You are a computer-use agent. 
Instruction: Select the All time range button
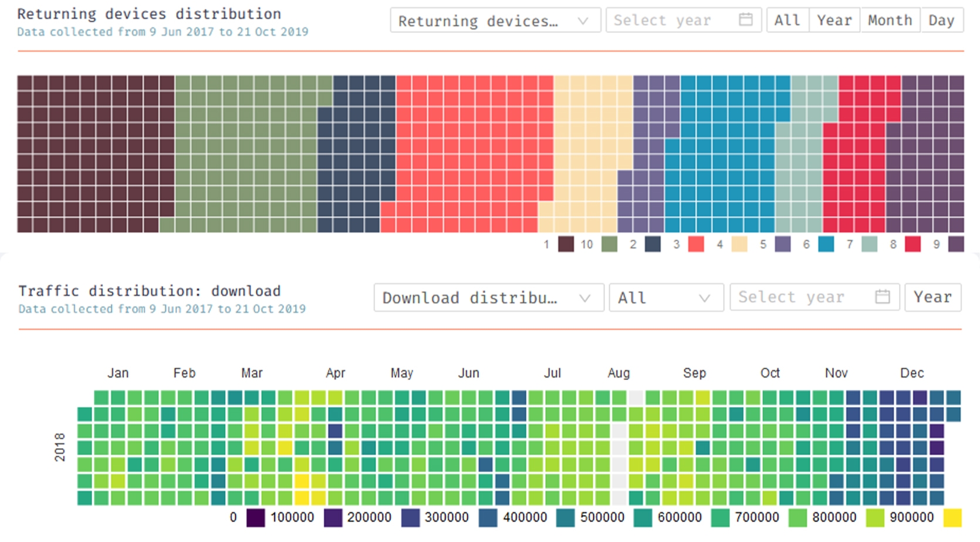tap(788, 21)
